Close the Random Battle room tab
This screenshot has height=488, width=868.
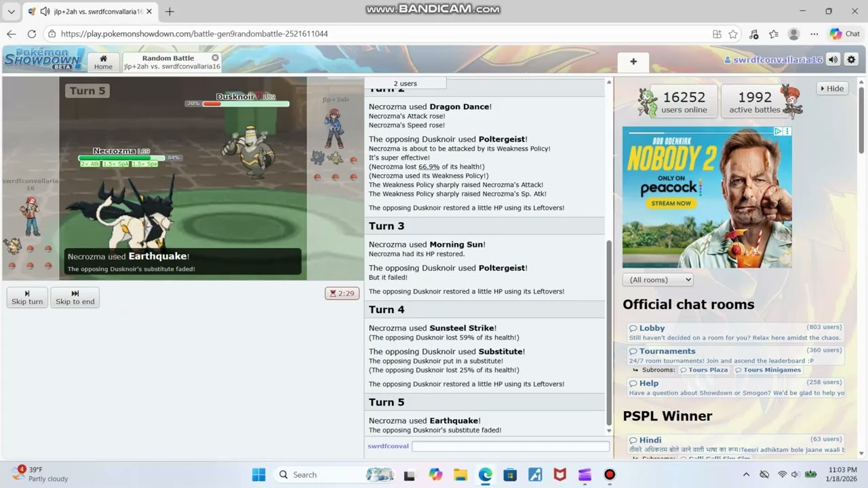pos(215,58)
